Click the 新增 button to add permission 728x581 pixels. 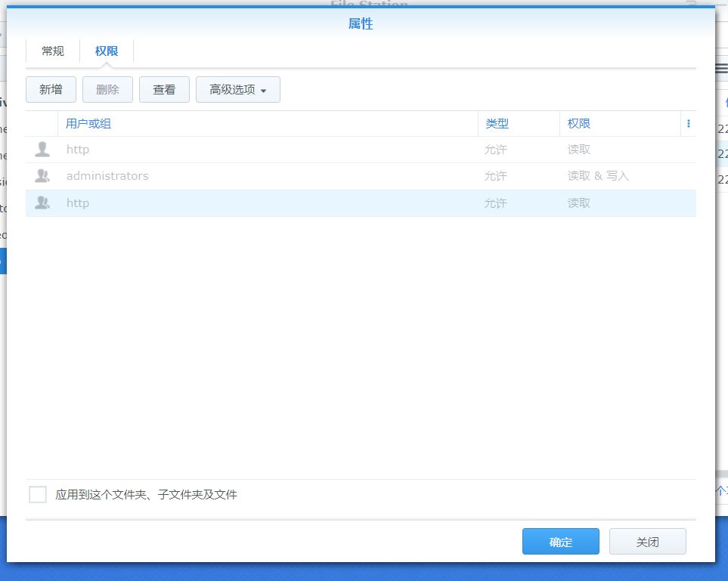tap(50, 89)
